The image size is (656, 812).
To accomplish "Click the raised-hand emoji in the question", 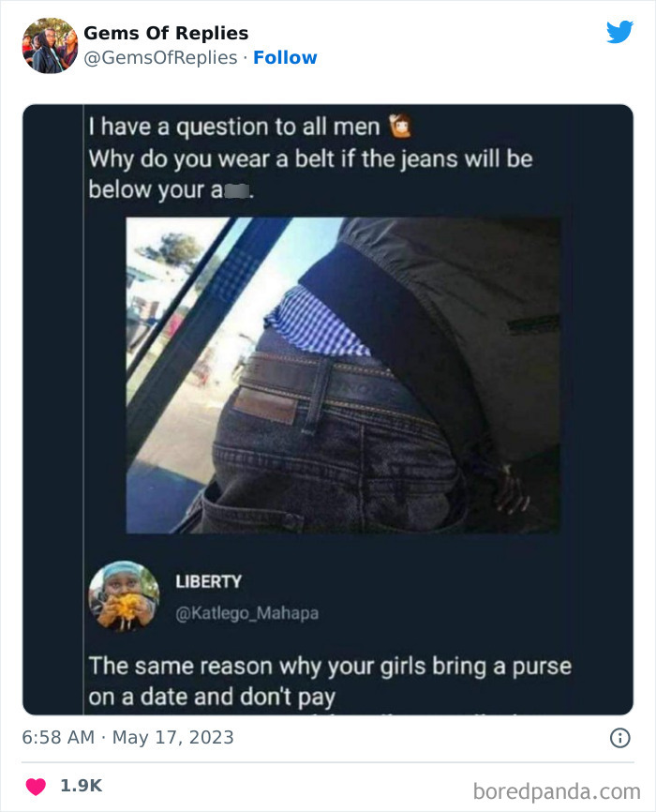I will point(400,126).
